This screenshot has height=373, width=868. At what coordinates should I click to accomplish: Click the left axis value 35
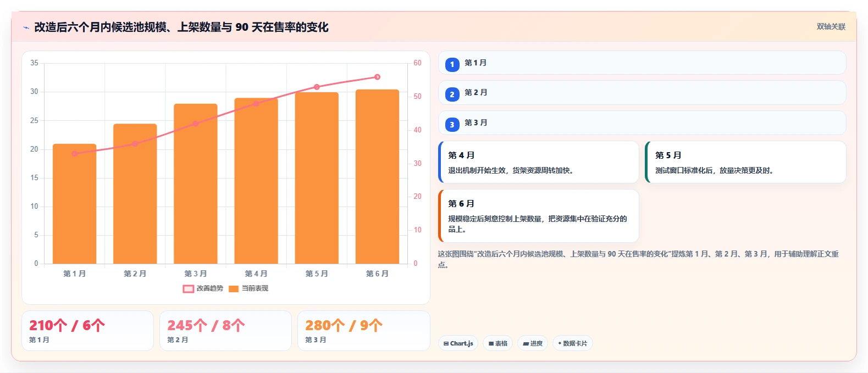pyautogui.click(x=34, y=63)
